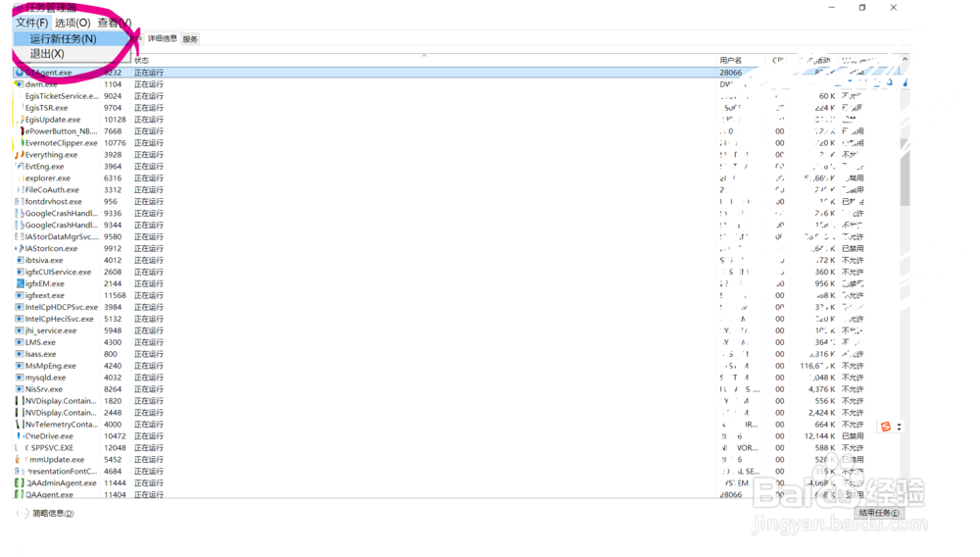Click the igfxext.exe process icon
Screen dimensions: 980x557
click(20, 295)
